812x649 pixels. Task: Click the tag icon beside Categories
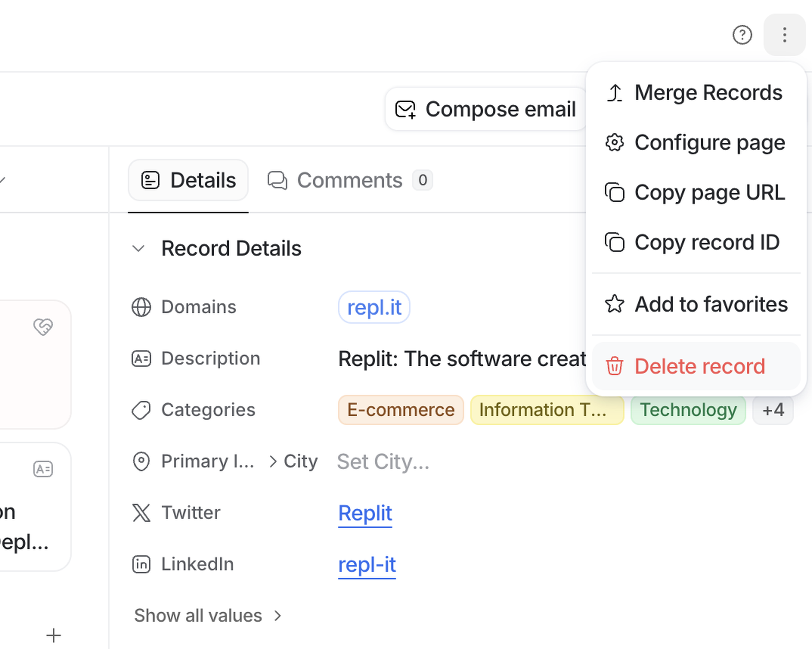coord(141,410)
